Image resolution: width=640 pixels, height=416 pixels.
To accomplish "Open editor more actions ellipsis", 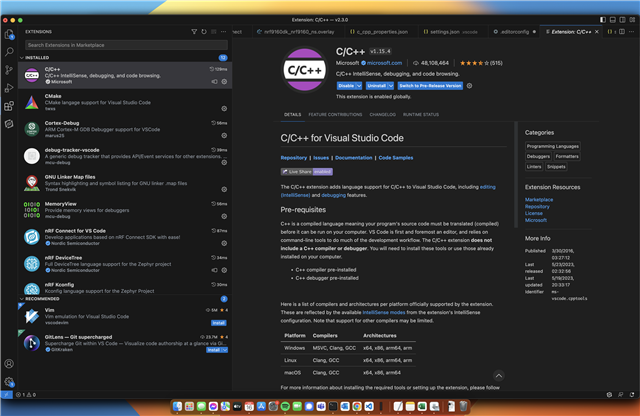I will click(x=631, y=31).
